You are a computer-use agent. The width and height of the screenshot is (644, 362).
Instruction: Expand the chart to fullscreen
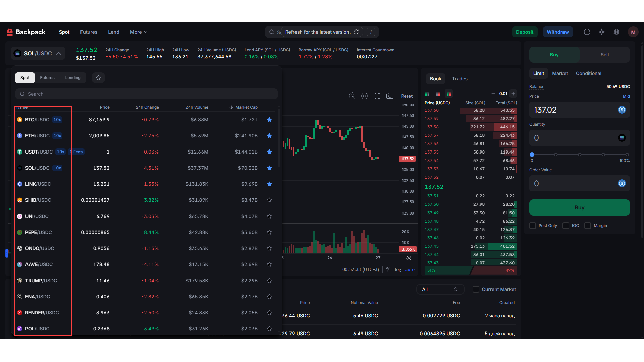[x=377, y=96]
